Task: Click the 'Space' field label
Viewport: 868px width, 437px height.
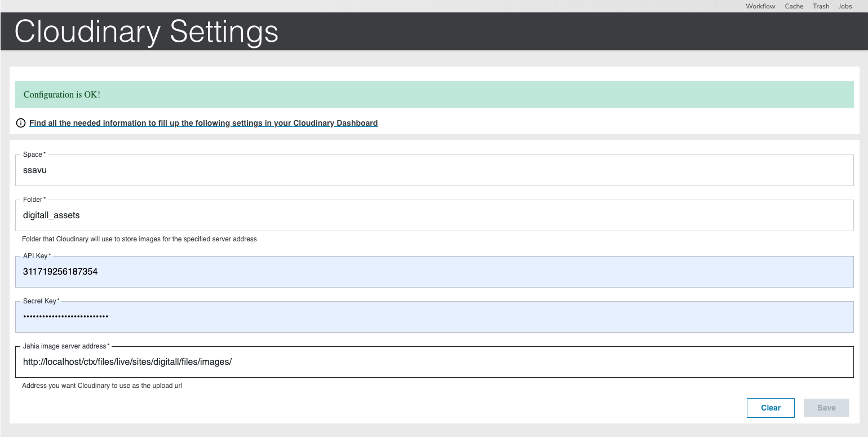Action: [33, 155]
